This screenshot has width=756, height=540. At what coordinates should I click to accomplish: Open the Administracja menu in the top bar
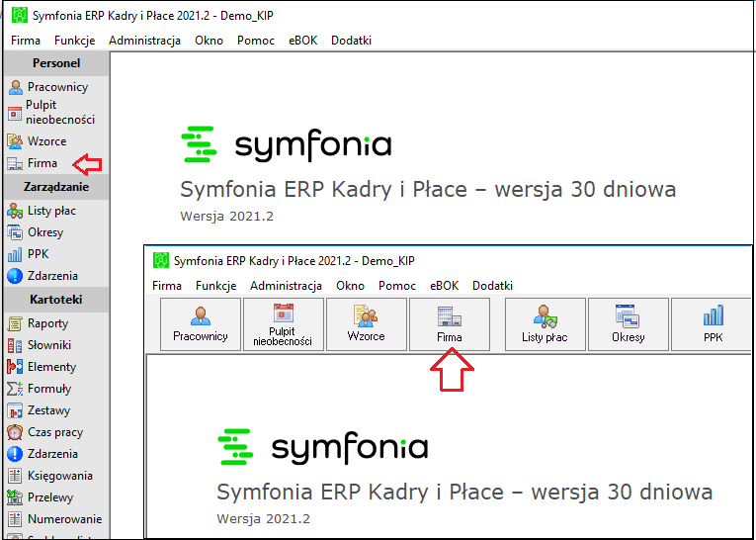click(144, 41)
